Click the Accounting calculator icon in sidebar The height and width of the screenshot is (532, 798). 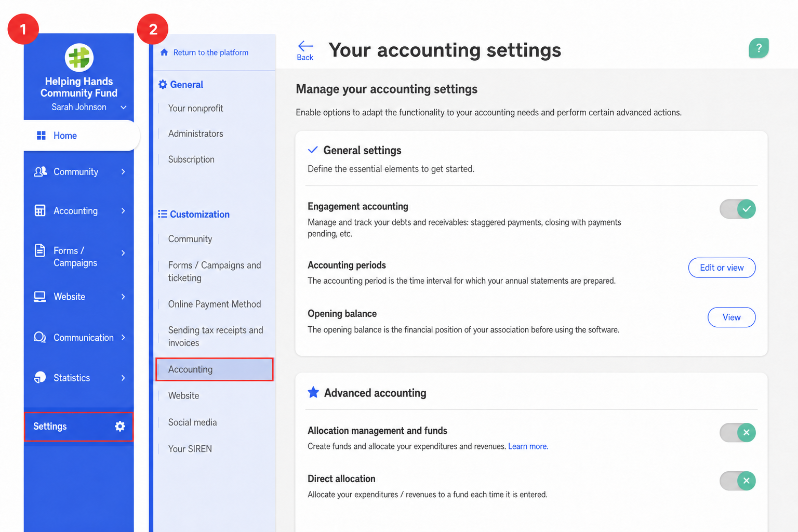point(40,210)
